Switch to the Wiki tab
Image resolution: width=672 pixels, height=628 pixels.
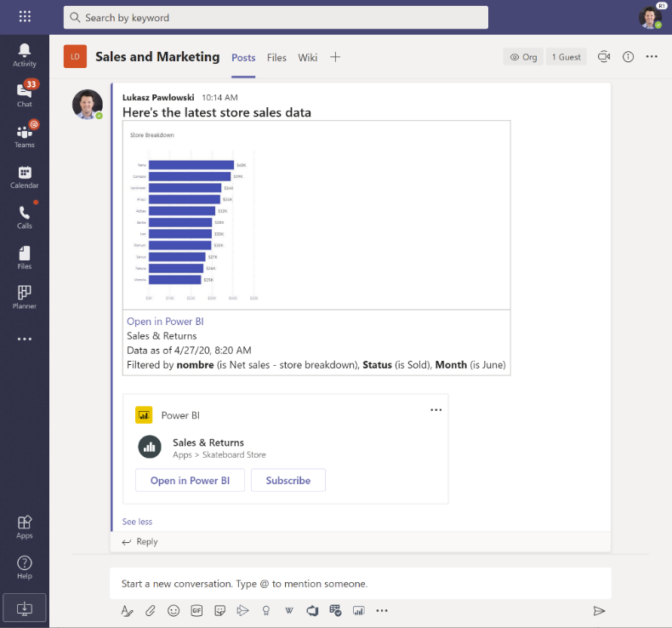[x=307, y=57]
